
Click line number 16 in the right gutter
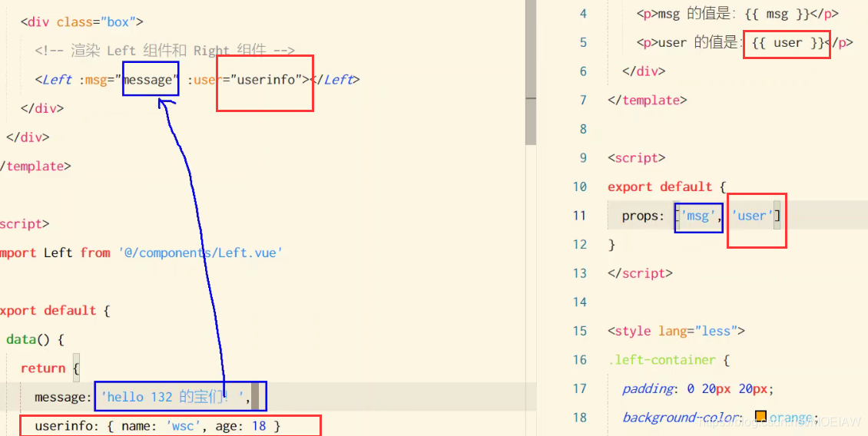(580, 360)
